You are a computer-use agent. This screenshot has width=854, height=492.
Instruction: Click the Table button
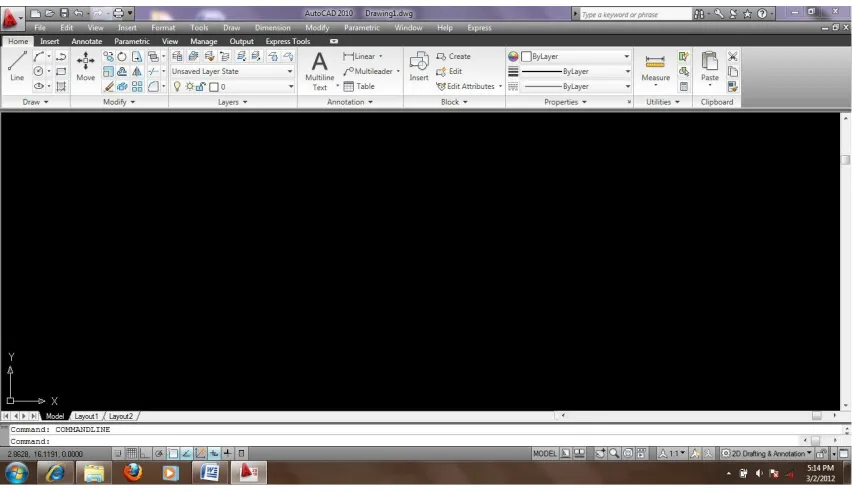(x=359, y=87)
